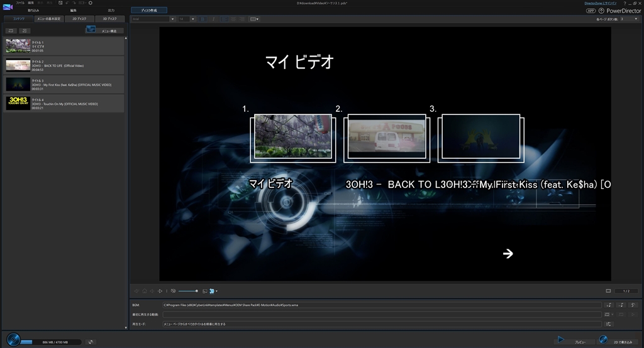The height and width of the screenshot is (348, 644).
Task: Open the コンテンツ tab
Action: coord(18,19)
